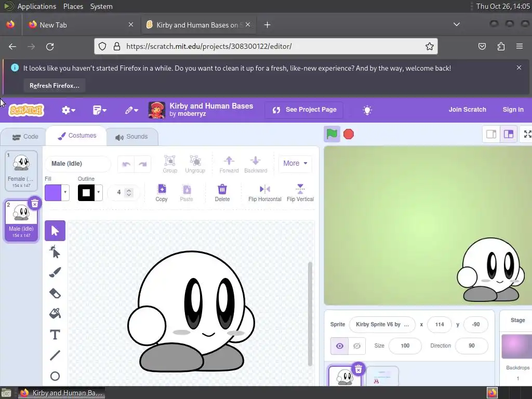This screenshot has height=399, width=532.
Task: Expand the More options dropdown
Action: [x=295, y=163]
